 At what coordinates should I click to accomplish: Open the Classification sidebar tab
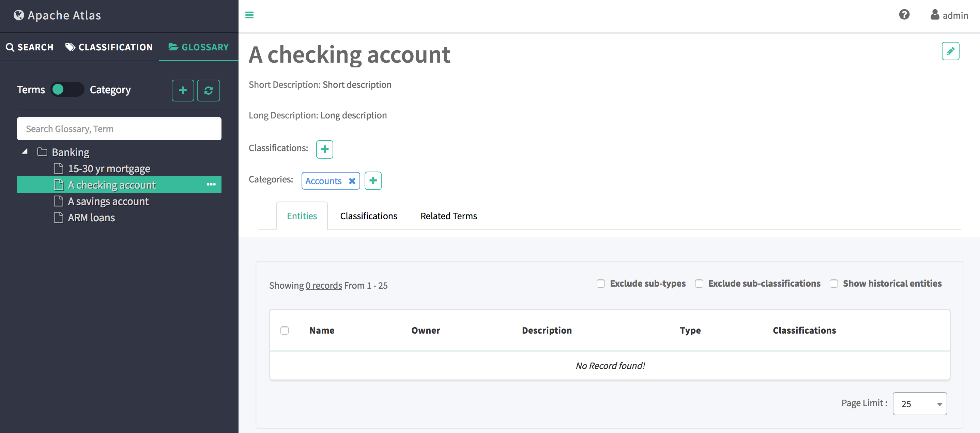tap(109, 47)
